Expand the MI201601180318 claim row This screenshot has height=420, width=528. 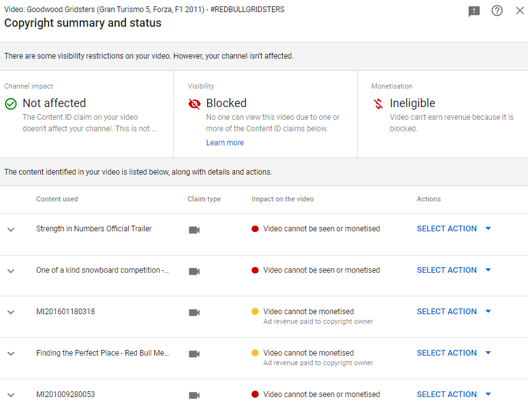11,312
